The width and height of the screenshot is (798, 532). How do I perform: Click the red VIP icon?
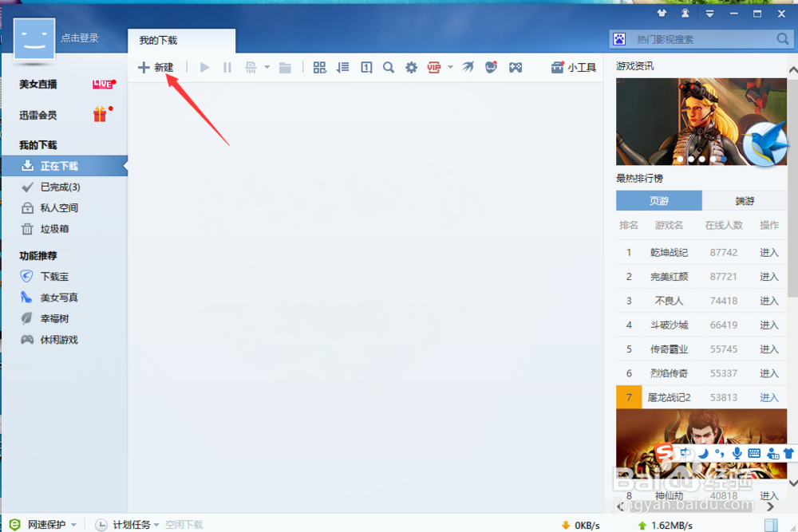(434, 67)
